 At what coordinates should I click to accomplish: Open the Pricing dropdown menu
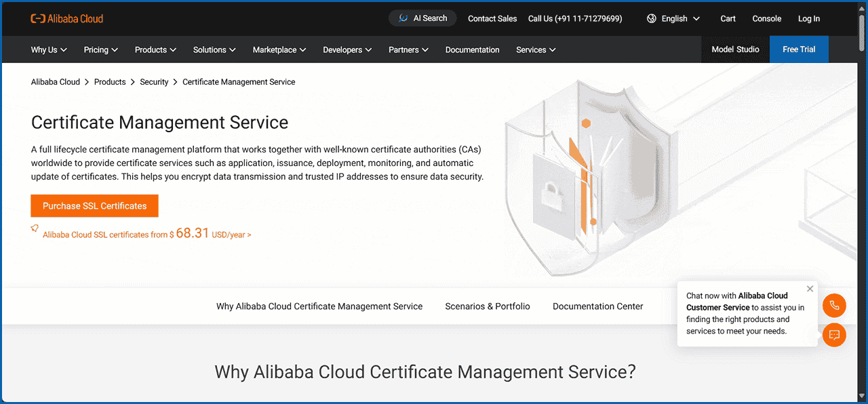(100, 49)
